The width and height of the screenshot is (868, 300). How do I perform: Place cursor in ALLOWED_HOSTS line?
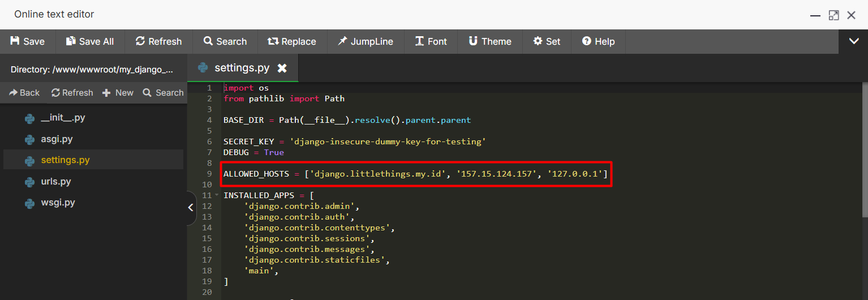(415, 174)
